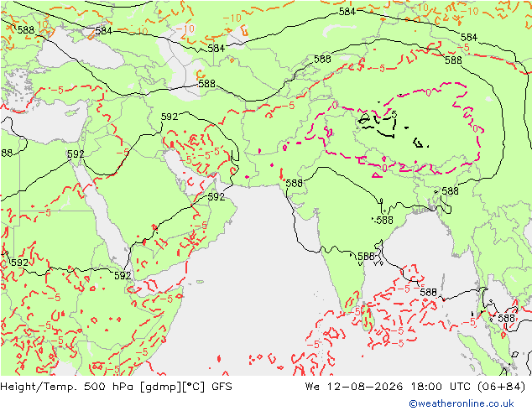Click the 'We 12-08-2026 18:00 UTC' timestamp
The width and height of the screenshot is (532, 411).
[389, 387]
